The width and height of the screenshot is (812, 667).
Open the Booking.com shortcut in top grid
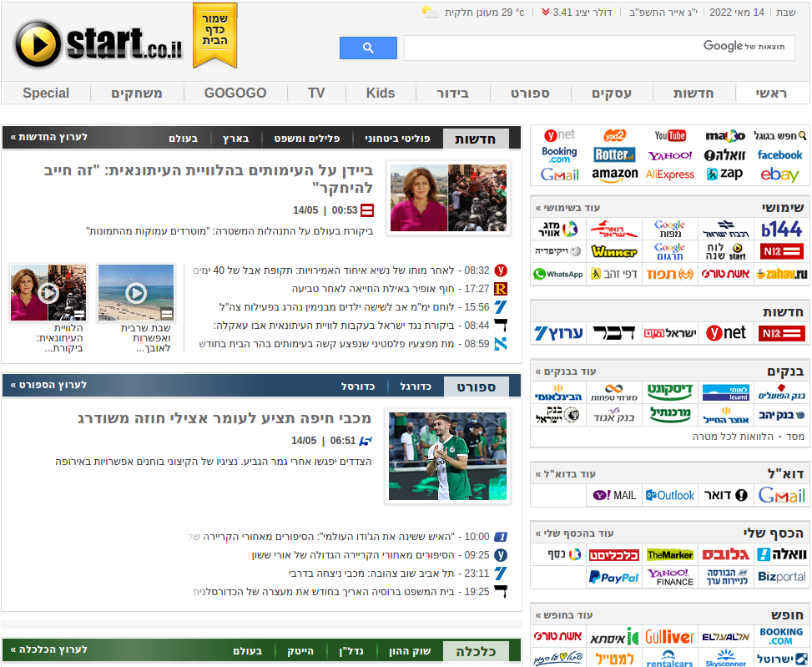pyautogui.click(x=559, y=154)
